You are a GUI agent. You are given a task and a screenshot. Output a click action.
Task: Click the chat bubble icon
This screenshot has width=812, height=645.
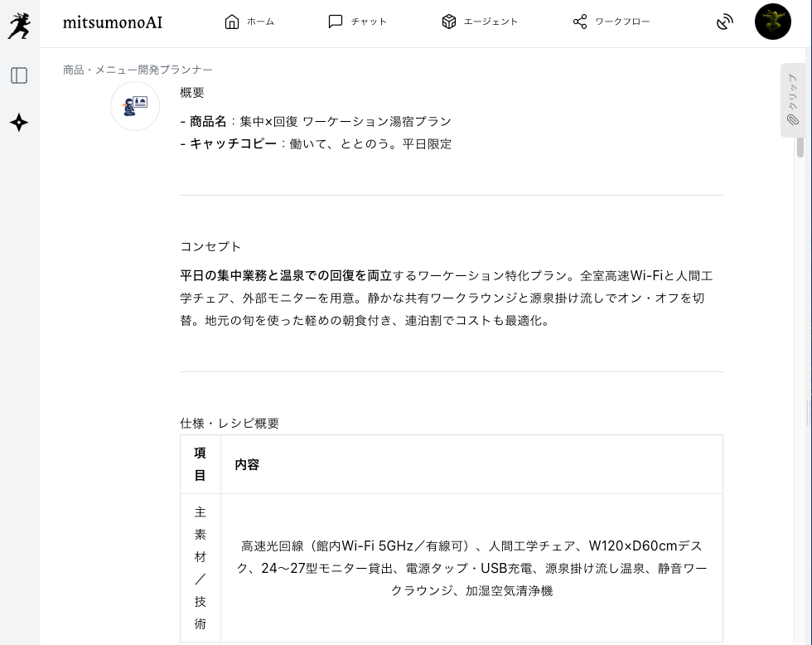pyautogui.click(x=336, y=22)
